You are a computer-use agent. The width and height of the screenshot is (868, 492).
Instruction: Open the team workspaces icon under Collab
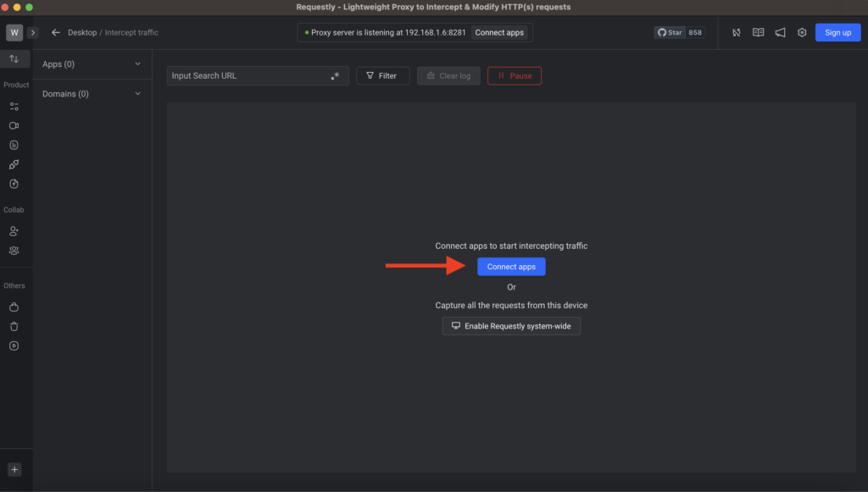click(x=15, y=250)
